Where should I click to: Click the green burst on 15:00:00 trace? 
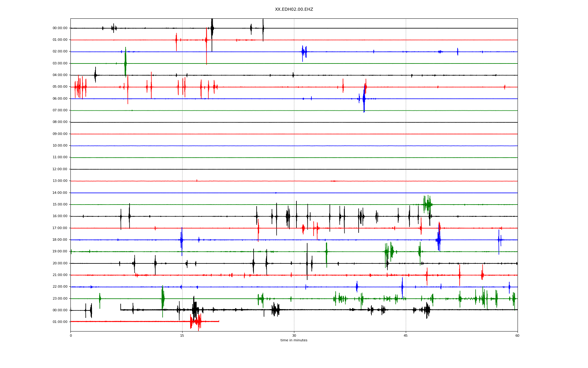click(x=428, y=204)
